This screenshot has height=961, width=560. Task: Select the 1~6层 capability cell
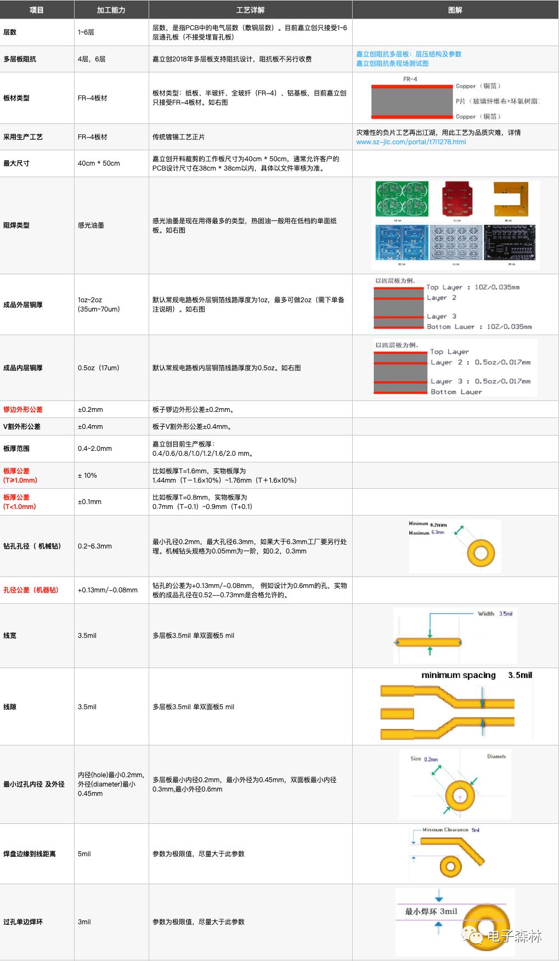click(86, 32)
